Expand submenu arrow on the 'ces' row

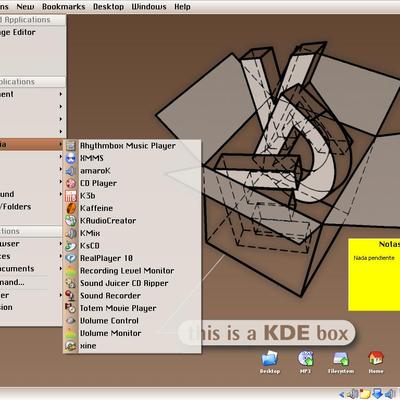61,256
